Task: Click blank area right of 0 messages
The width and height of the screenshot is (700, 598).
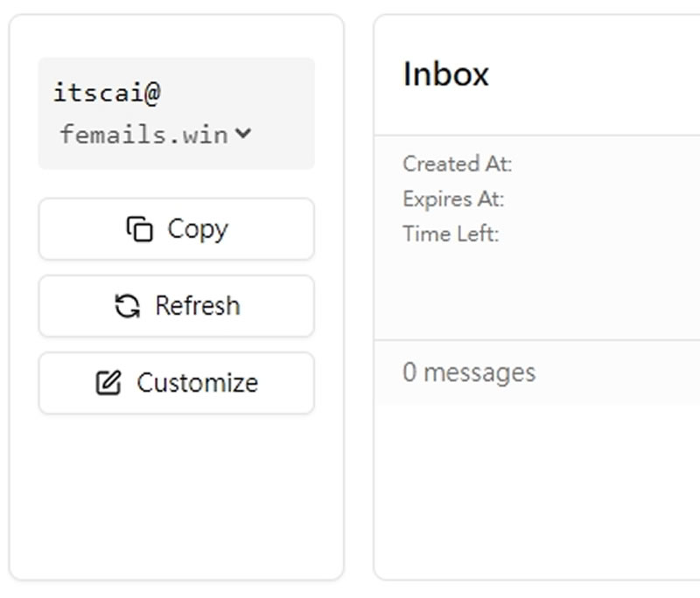Action: point(621,372)
